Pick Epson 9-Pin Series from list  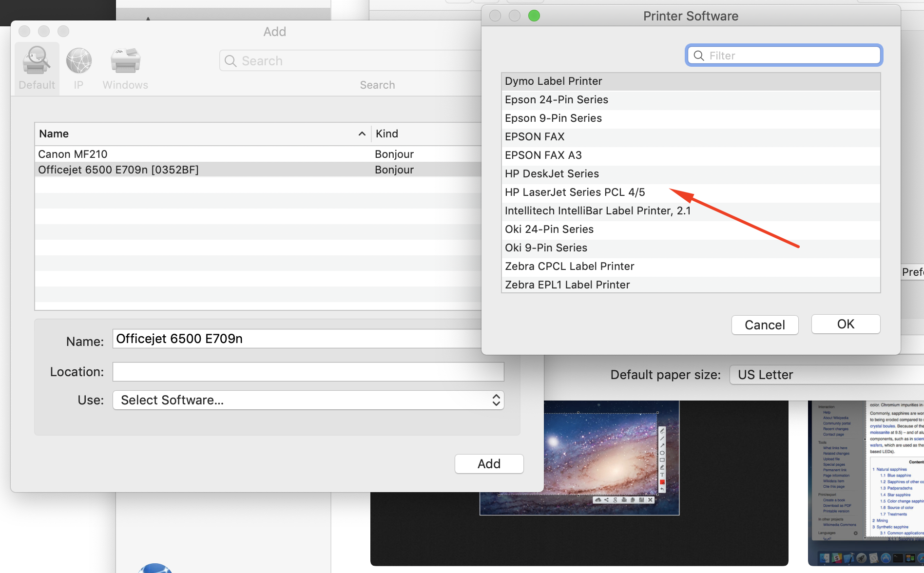pyautogui.click(x=691, y=118)
